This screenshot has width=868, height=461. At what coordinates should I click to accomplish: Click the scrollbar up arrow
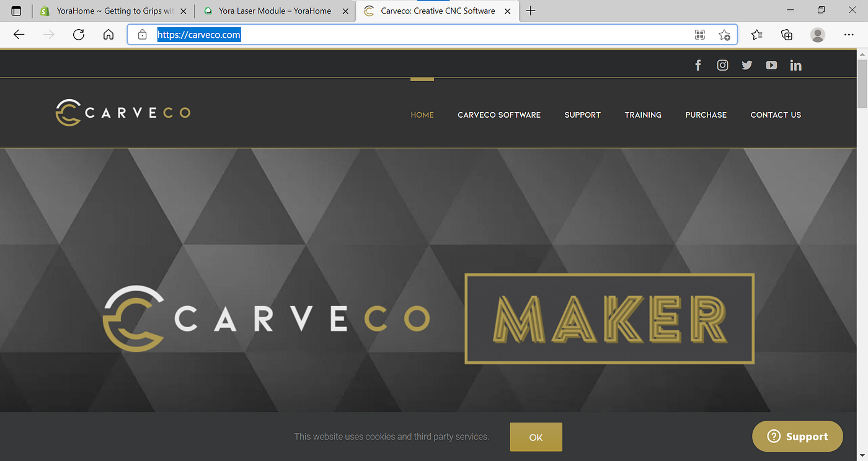point(862,55)
